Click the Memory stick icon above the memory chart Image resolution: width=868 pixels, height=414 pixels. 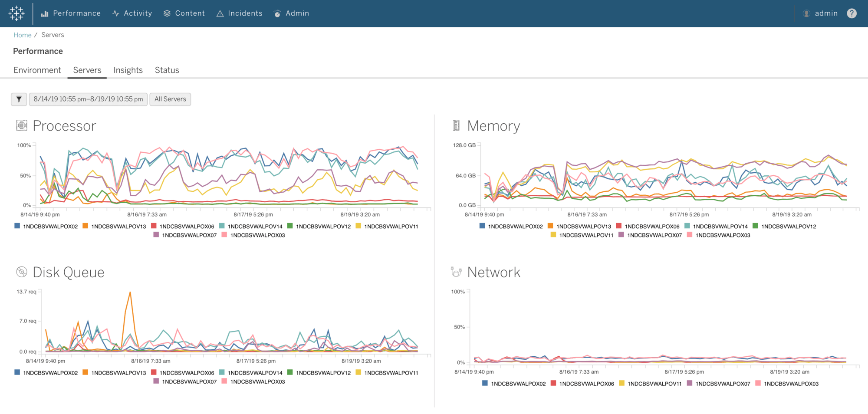click(x=456, y=125)
